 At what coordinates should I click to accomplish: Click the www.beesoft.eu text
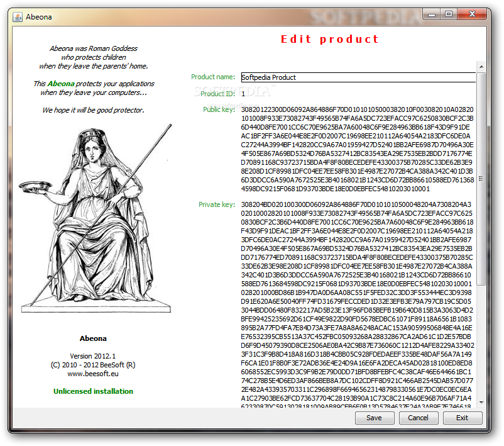point(93,374)
